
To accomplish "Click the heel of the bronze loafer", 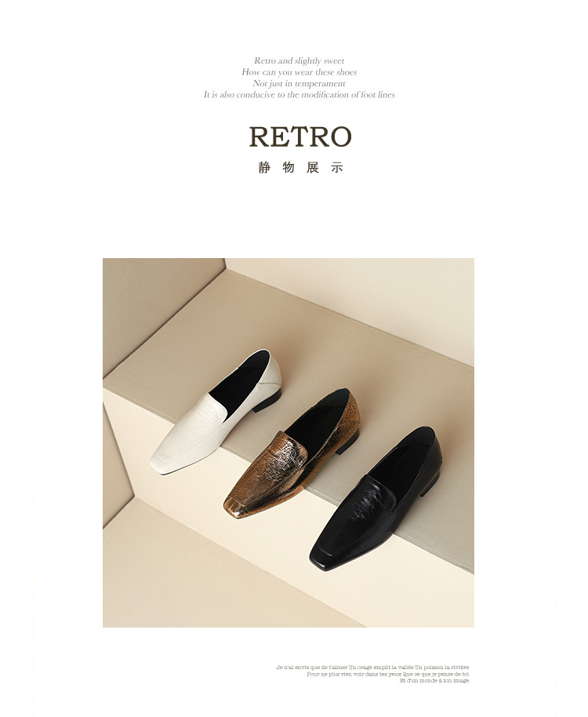I will click(347, 443).
